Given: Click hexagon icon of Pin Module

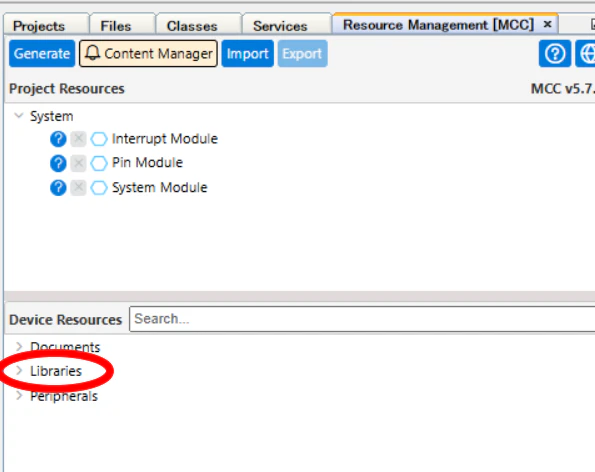Looking at the screenshot, I should [99, 163].
